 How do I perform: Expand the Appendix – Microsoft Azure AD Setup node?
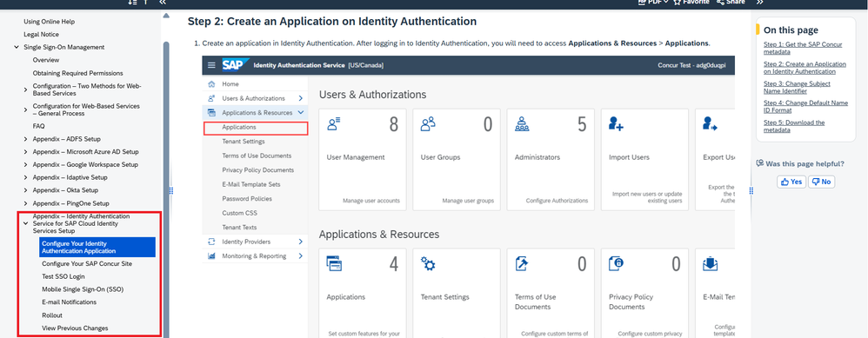[x=25, y=151]
